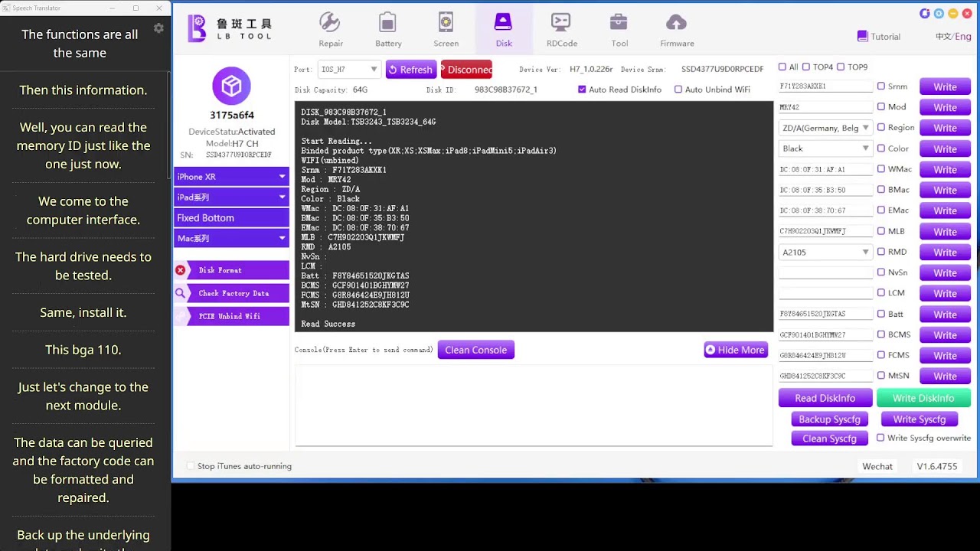The height and width of the screenshot is (551, 980).
Task: Check the Region checkbox
Action: 881,128
